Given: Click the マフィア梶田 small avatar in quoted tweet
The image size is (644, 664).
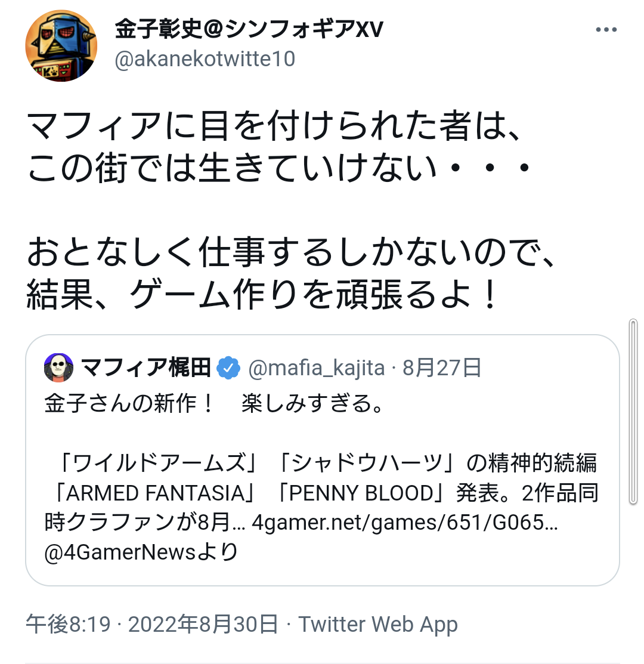Looking at the screenshot, I should pyautogui.click(x=58, y=368).
